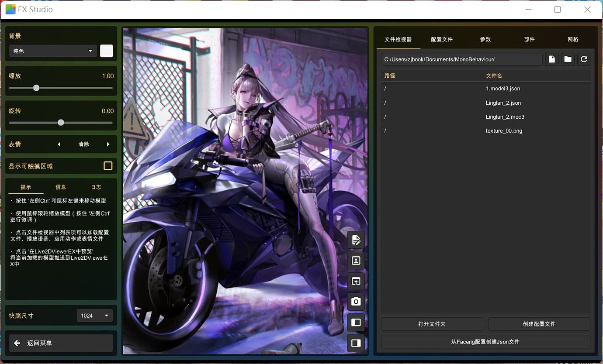The width and height of the screenshot is (603, 364).
Task: Switch to the 配置文件 tab
Action: (x=442, y=39)
